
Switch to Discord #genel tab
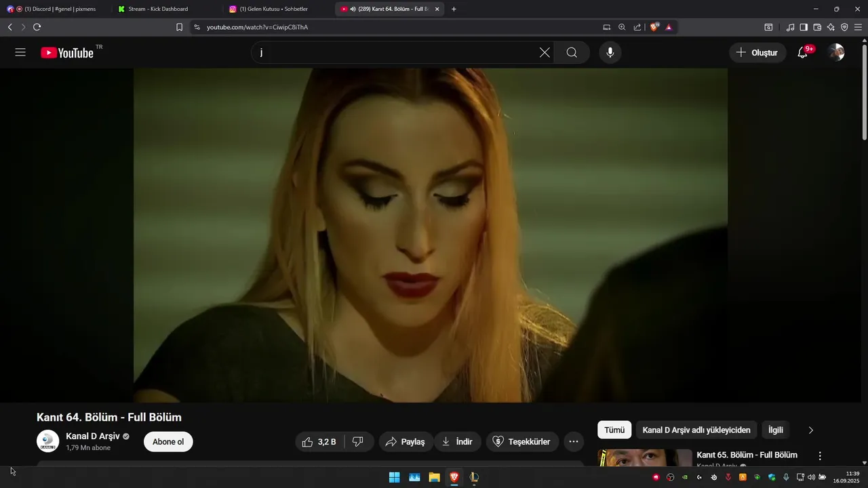[56, 9]
